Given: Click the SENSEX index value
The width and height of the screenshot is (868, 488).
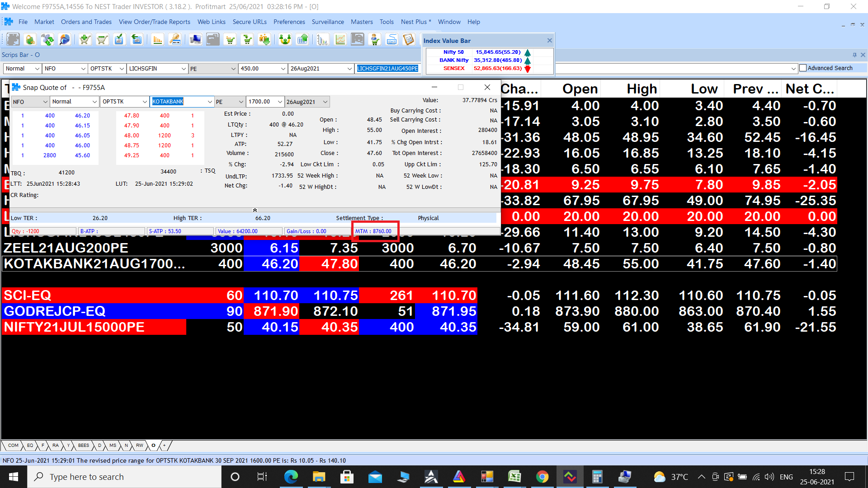Looking at the screenshot, I should (x=497, y=69).
